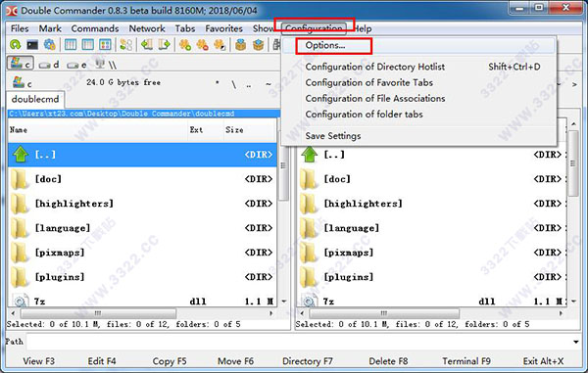Viewport: 588px width, 373px height.
Task: Click the green Forward arrow toolbar icon
Action: 164,45
